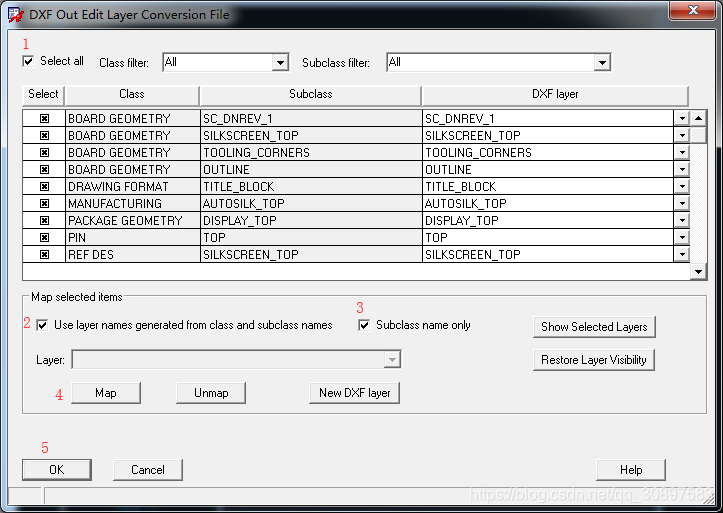Image resolution: width=723 pixels, height=513 pixels.
Task: Create a New DXF layer
Action: pos(354,393)
